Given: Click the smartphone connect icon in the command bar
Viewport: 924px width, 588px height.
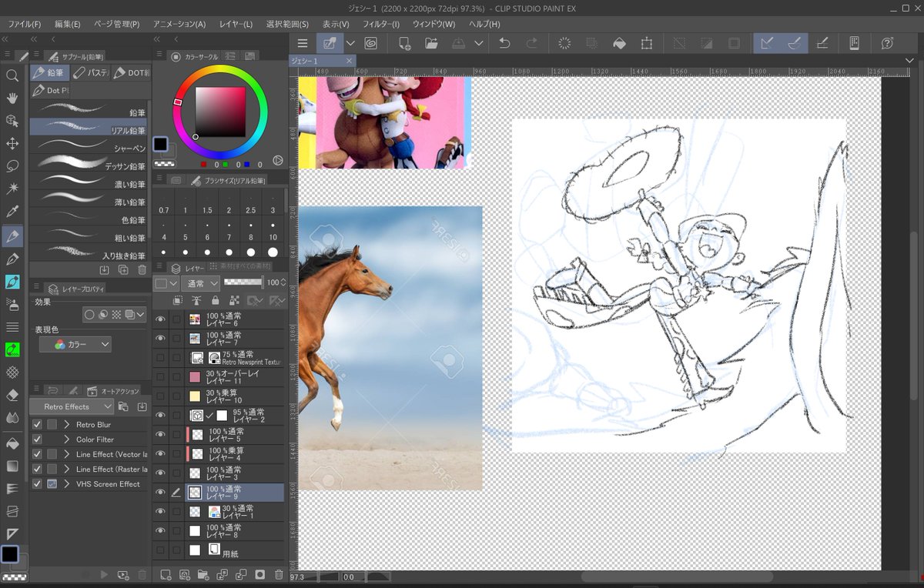Looking at the screenshot, I should coord(854,43).
